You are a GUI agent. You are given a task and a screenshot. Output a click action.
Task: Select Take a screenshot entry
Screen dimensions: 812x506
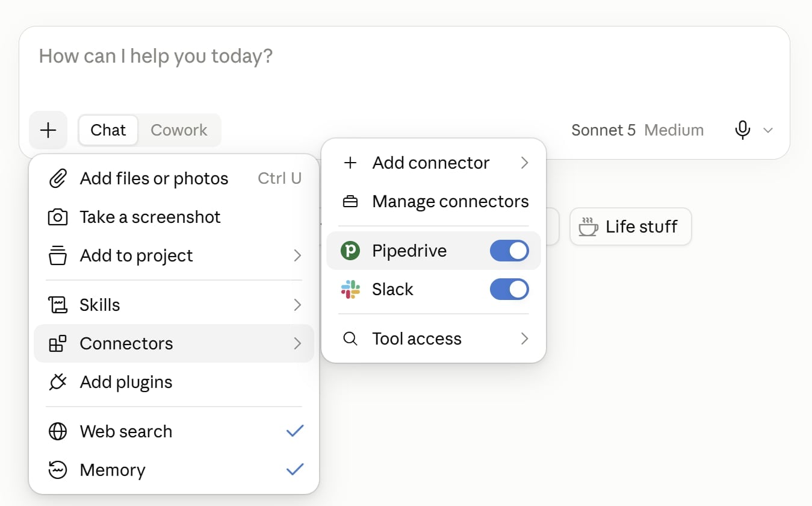pyautogui.click(x=174, y=217)
